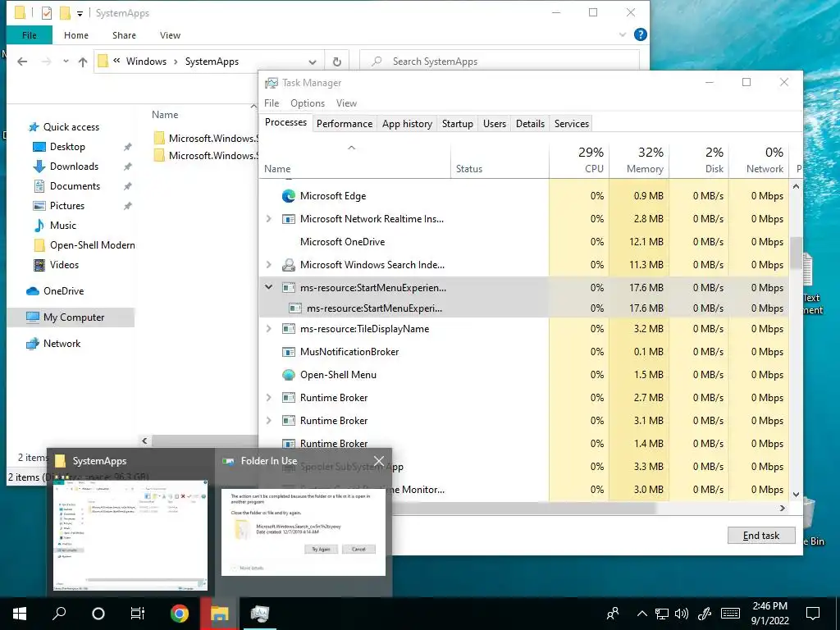The image size is (840, 630).
Task: Close the Folder In Use preview
Action: pos(379,461)
